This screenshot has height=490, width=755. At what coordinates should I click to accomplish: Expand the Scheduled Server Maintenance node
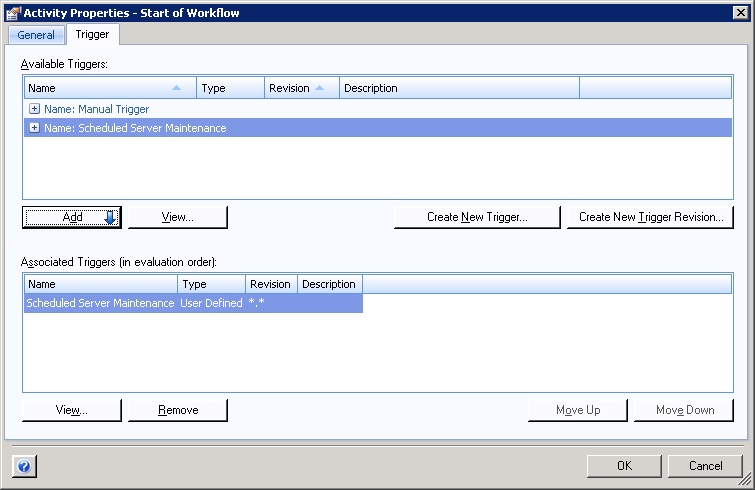35,128
